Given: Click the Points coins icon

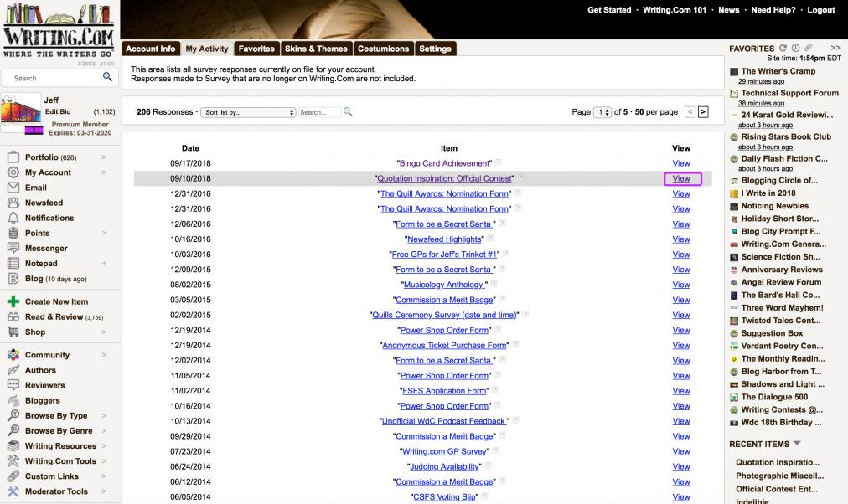Looking at the screenshot, I should (13, 233).
